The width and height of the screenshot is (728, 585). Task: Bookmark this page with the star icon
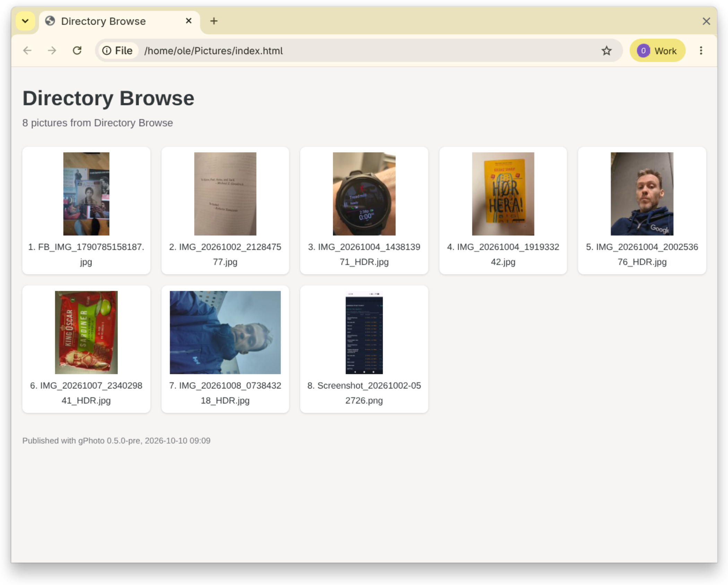tap(606, 51)
